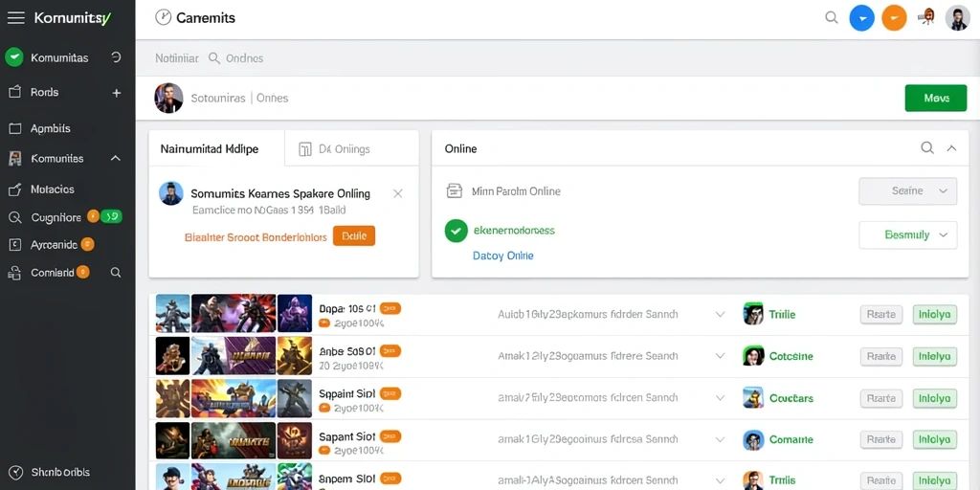Open the Besmuly dropdown

907,235
